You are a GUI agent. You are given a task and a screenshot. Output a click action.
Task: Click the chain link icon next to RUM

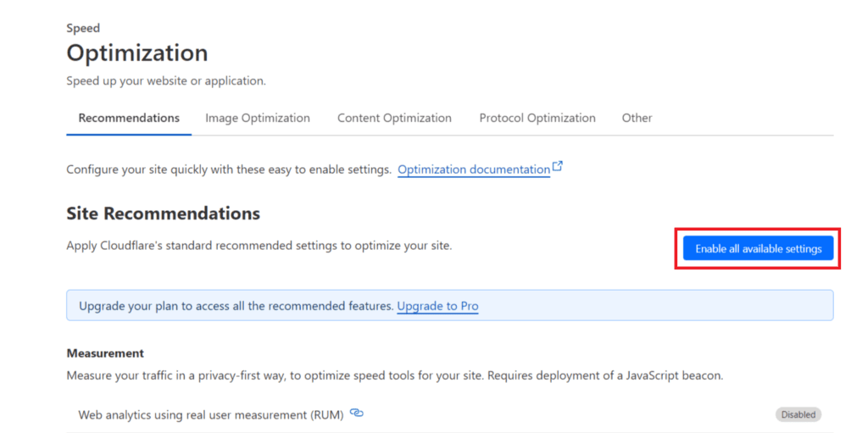click(x=357, y=413)
